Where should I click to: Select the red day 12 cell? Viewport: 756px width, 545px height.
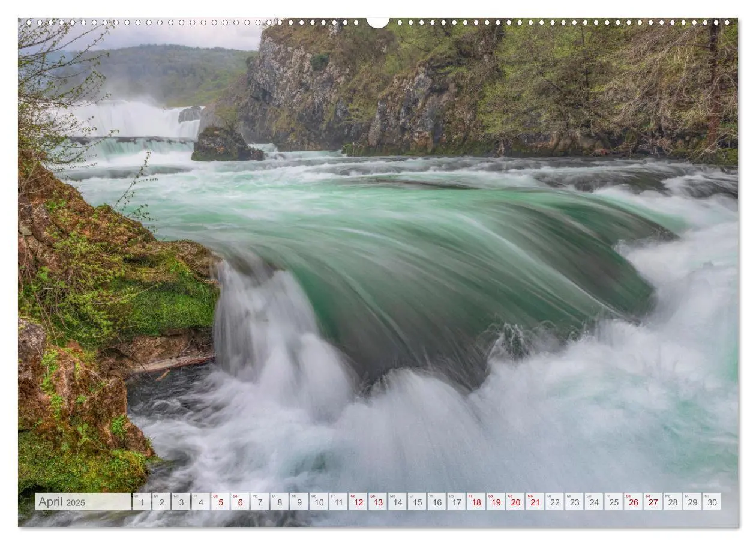[358, 502]
